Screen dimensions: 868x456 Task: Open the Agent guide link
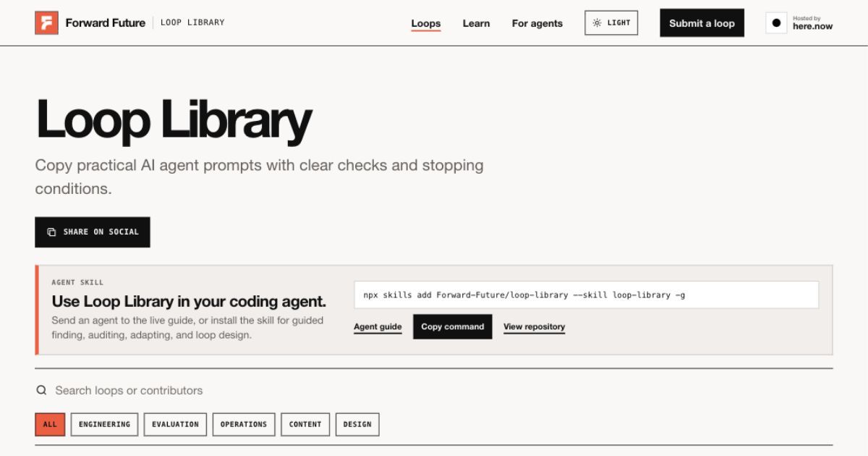tap(378, 327)
